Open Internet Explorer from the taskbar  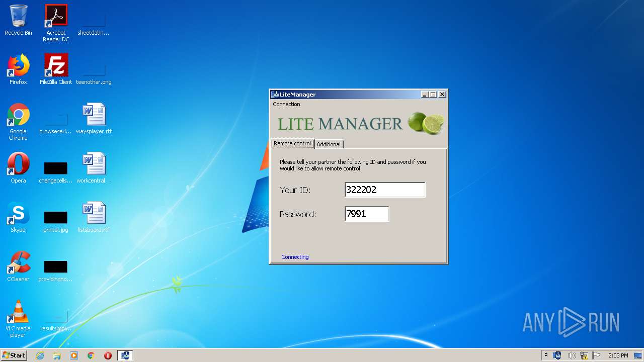[x=40, y=355]
